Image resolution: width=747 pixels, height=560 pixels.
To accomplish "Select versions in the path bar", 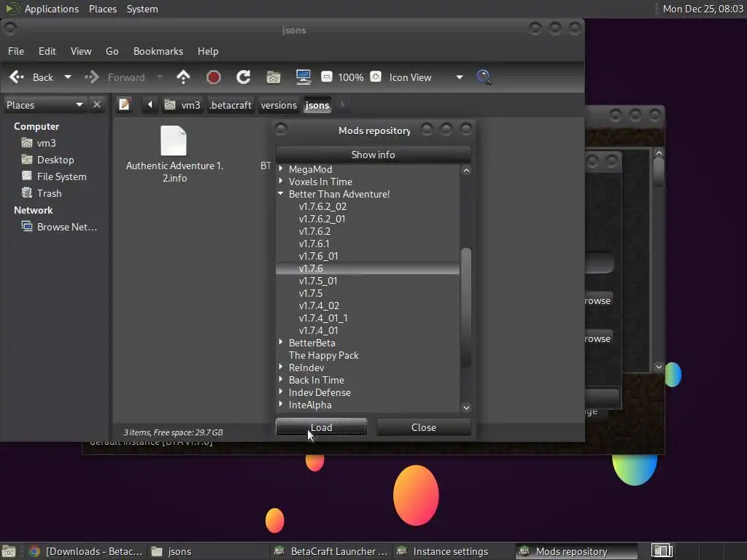I will (x=279, y=105).
